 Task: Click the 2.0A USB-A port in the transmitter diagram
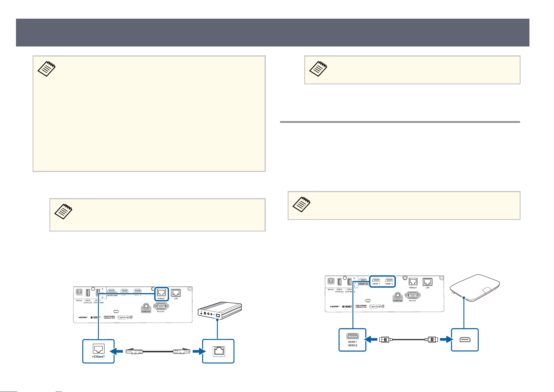pos(88,293)
